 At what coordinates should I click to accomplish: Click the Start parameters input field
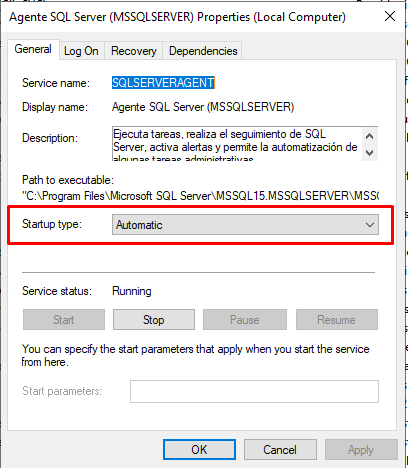[254, 391]
